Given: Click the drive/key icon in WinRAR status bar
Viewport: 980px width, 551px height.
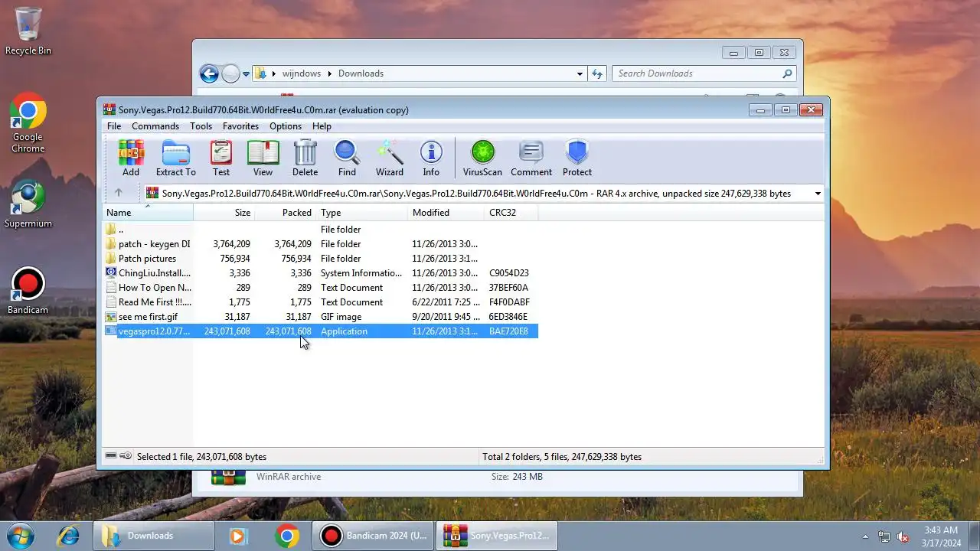Looking at the screenshot, I should (118, 456).
